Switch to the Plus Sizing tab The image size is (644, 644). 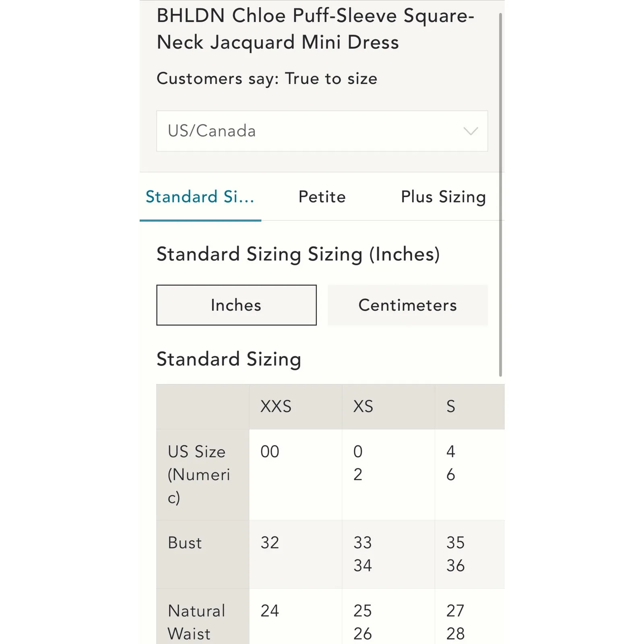point(443,197)
